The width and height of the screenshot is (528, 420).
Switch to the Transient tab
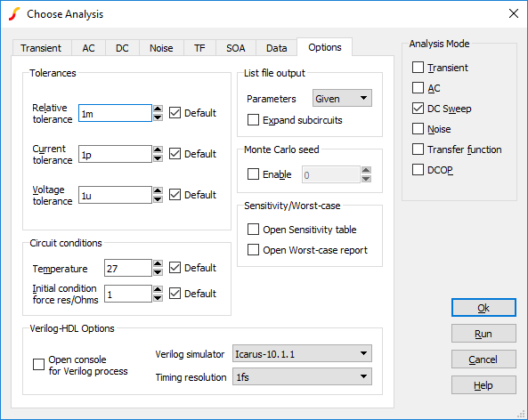(42, 48)
